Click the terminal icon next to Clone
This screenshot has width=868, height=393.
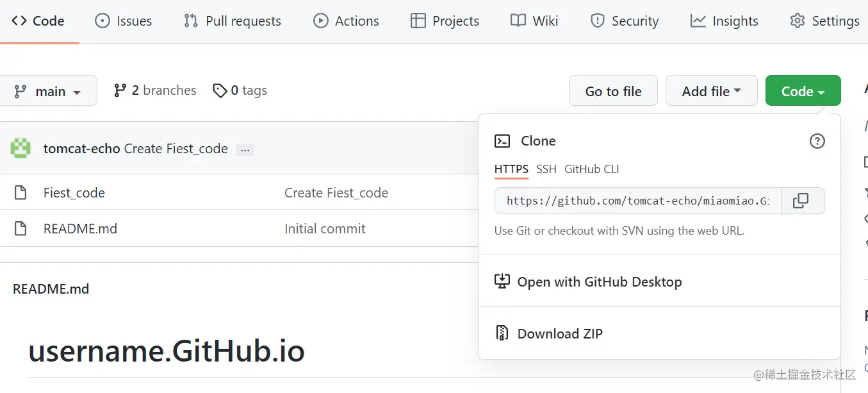tap(503, 141)
